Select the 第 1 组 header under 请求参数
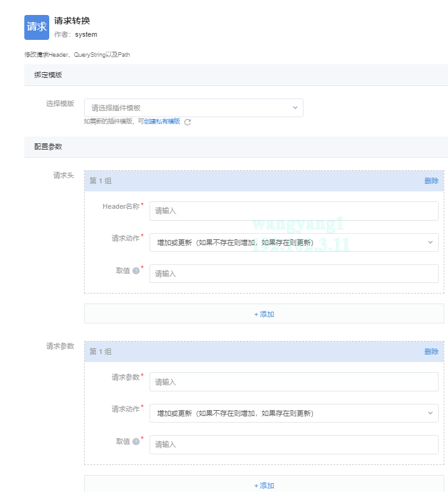 pos(101,352)
